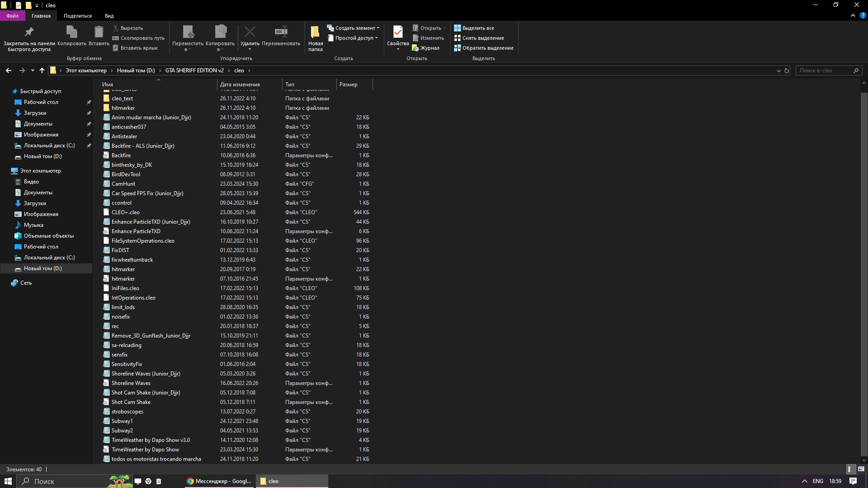
Task: Click the Delete (Удалить) X icon
Action: pos(250,32)
